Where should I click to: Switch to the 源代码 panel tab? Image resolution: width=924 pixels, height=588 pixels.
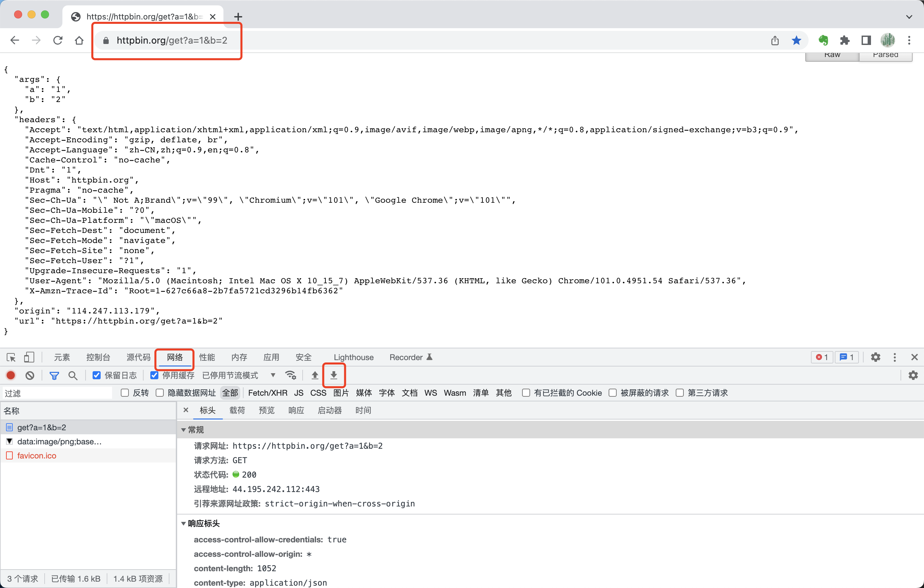click(139, 357)
